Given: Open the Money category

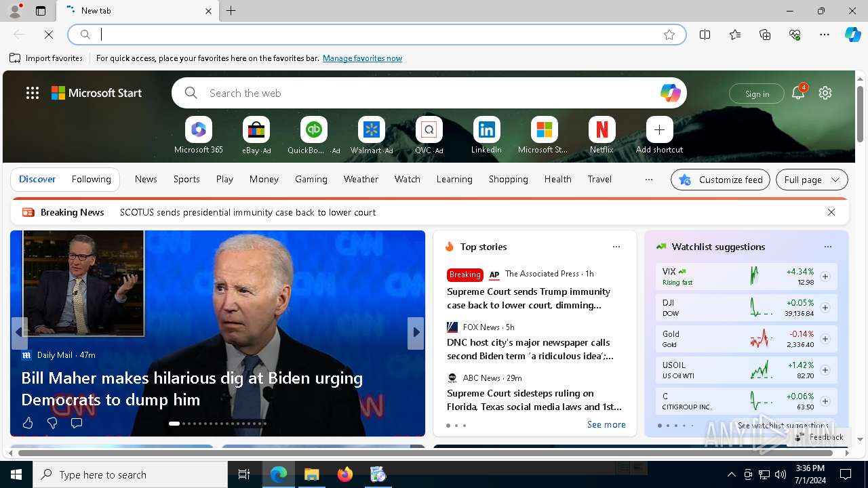Looking at the screenshot, I should pyautogui.click(x=264, y=179).
